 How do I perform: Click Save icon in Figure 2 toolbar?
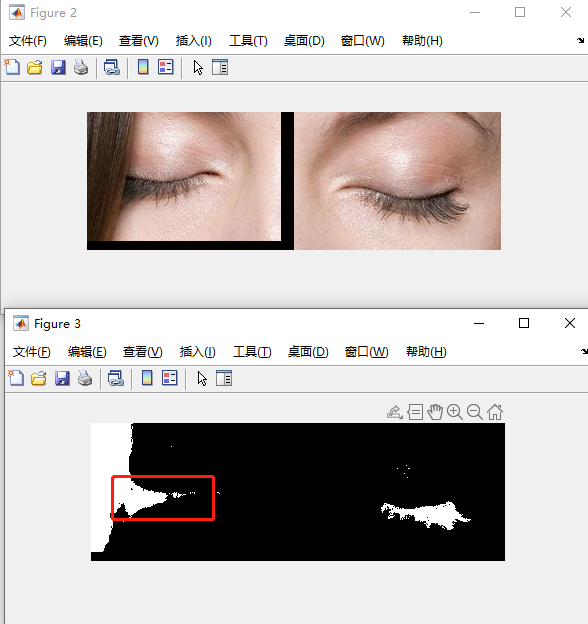coord(58,67)
